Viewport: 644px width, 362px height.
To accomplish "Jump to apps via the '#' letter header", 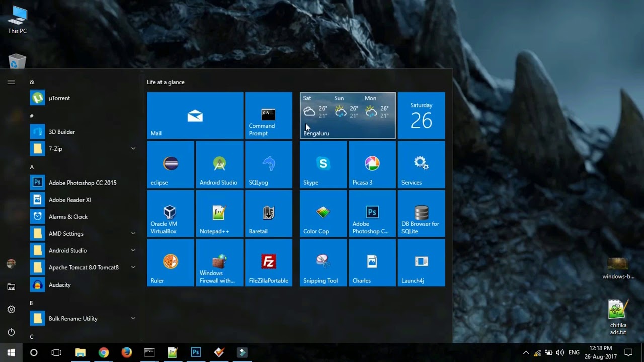I will pos(32,116).
